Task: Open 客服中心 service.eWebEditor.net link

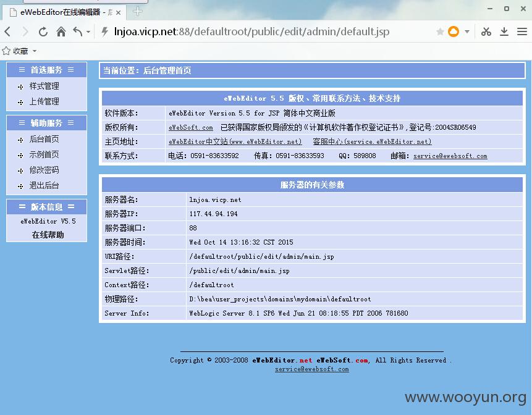Action: tap(372, 141)
